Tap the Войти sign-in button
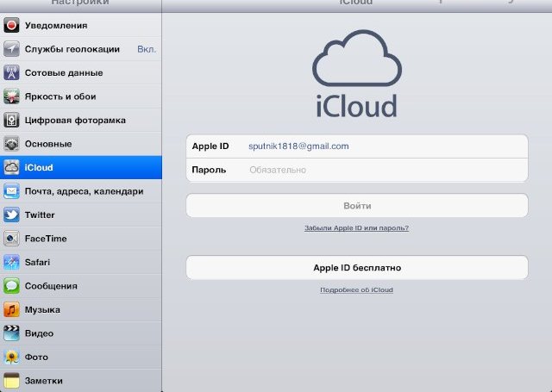552x392 pixels. (x=357, y=206)
